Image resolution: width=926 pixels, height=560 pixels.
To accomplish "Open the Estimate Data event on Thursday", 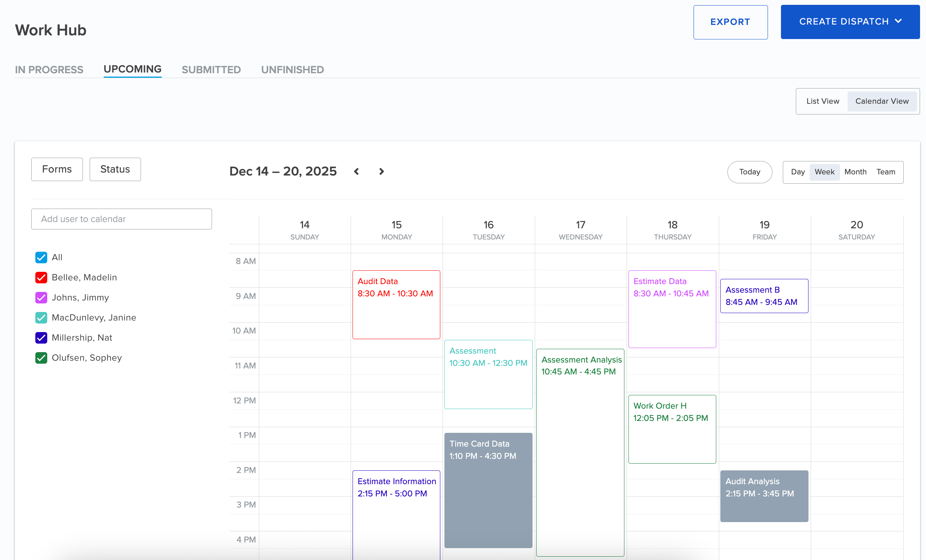I will pos(672,309).
